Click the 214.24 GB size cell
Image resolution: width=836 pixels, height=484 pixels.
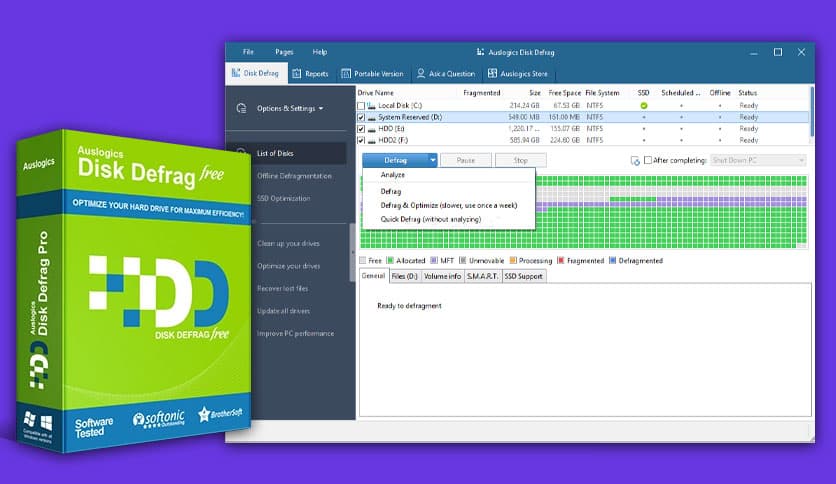point(524,106)
